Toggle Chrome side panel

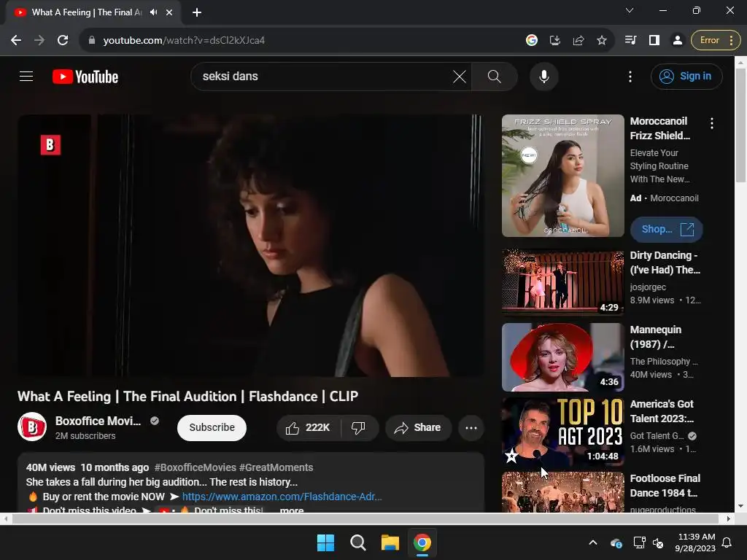654,41
